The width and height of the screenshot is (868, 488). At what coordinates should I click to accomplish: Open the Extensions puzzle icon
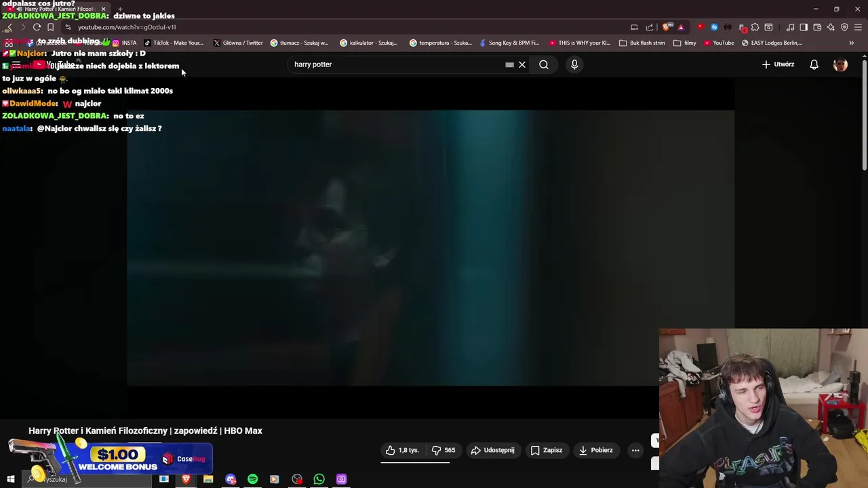point(755,27)
